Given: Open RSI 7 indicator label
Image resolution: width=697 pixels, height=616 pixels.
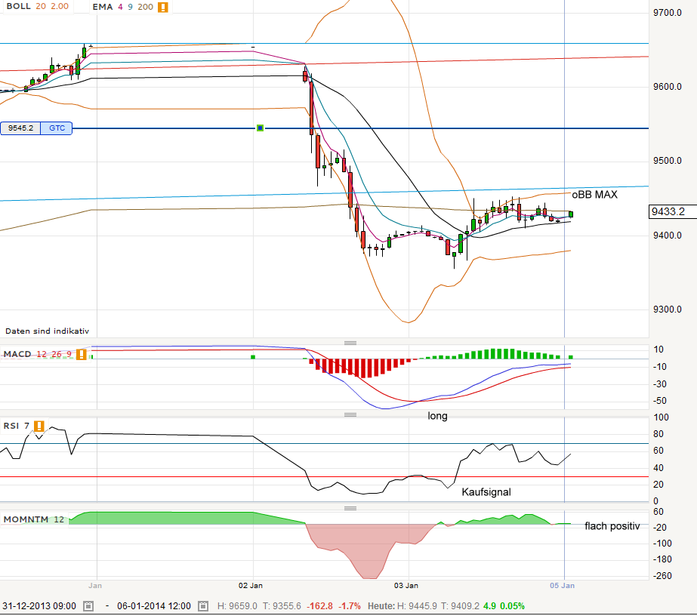Looking at the screenshot, I should [x=16, y=426].
